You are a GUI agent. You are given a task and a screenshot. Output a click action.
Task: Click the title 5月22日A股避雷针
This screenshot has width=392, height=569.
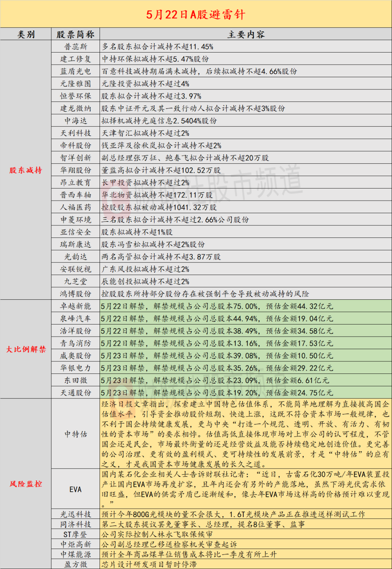[196, 13]
